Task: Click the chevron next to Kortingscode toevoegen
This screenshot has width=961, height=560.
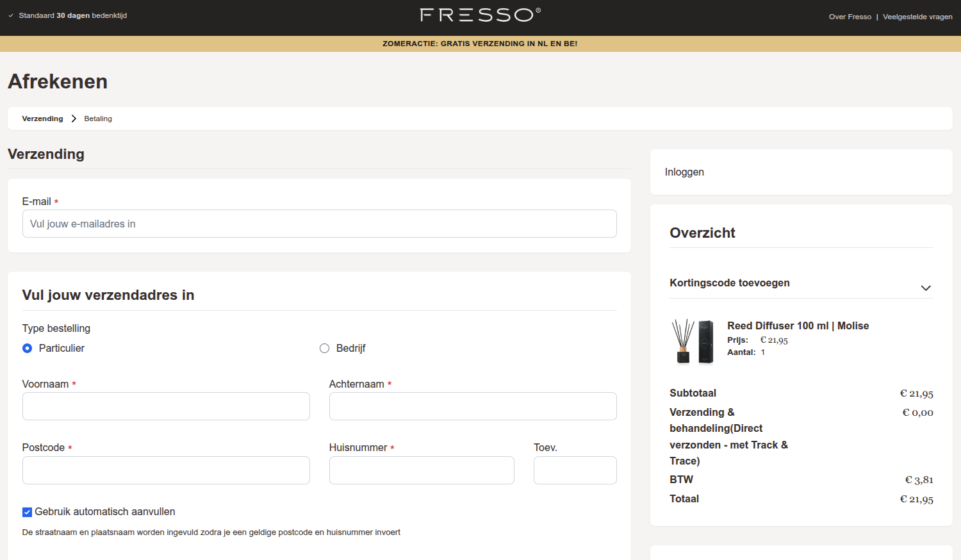Action: 926,288
